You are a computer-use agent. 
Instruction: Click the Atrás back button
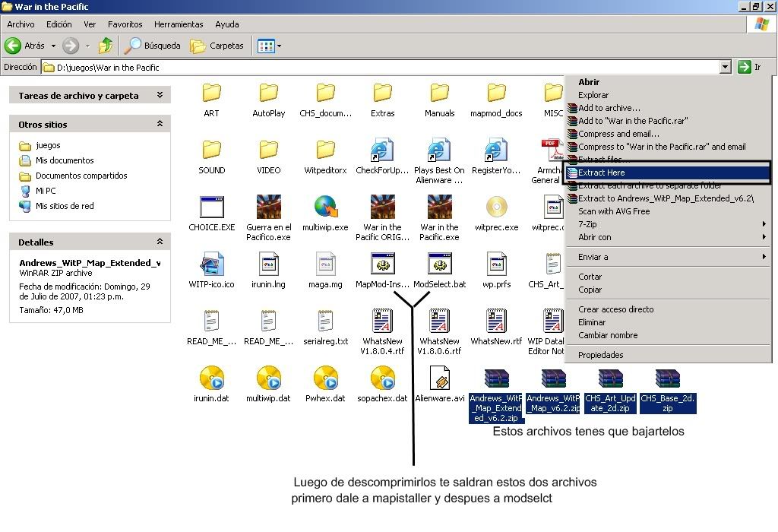coord(25,46)
